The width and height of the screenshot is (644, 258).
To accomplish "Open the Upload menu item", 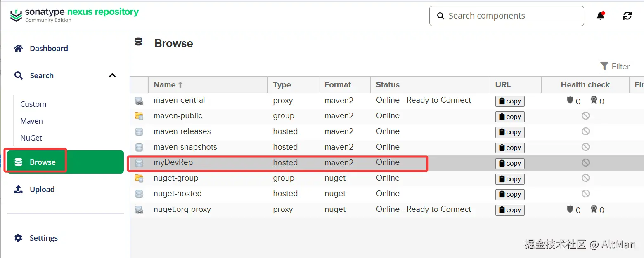I will [42, 190].
